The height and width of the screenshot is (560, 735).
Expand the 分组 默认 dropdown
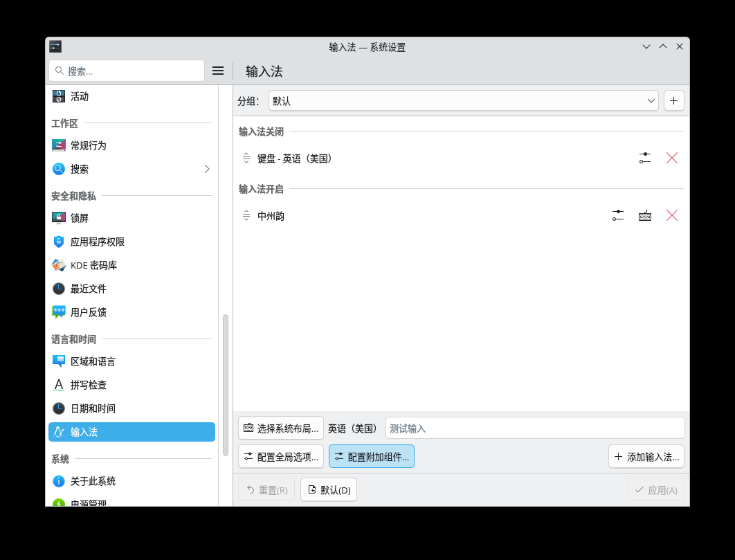pyautogui.click(x=463, y=100)
